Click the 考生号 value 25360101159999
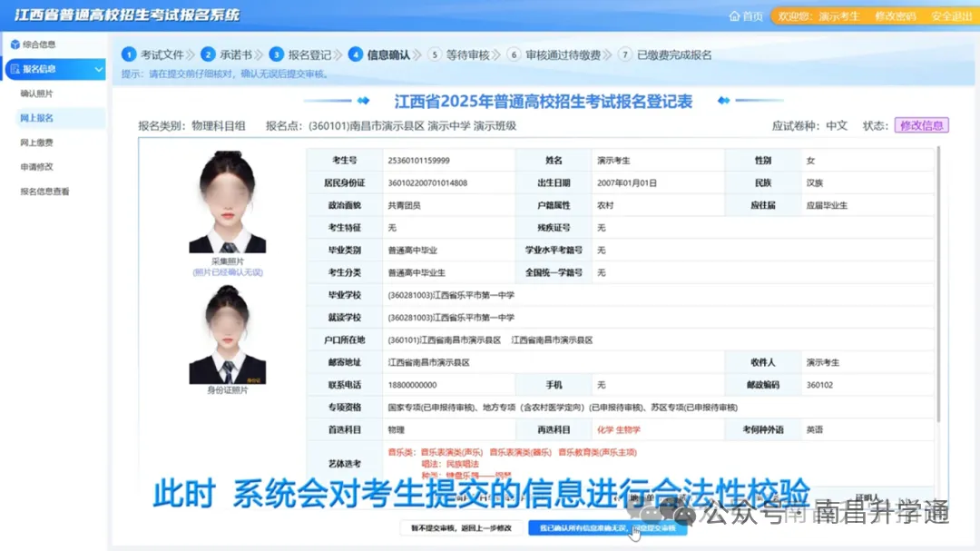 (x=418, y=161)
